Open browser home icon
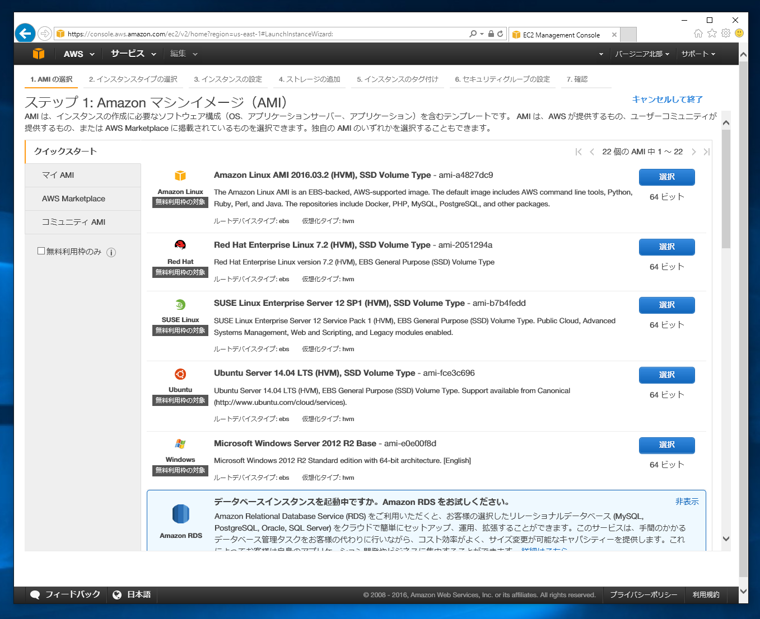Viewport: 760px width, 619px height. coord(698,33)
